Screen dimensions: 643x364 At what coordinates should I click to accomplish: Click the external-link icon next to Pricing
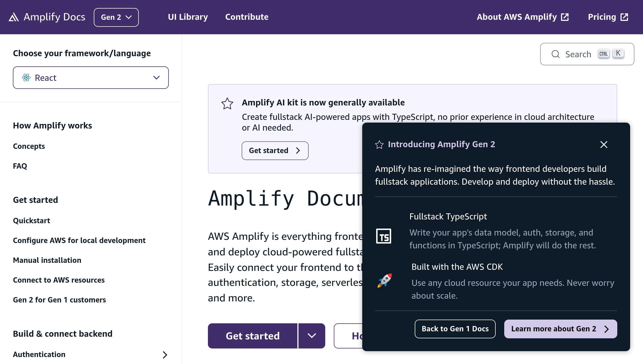tap(624, 17)
